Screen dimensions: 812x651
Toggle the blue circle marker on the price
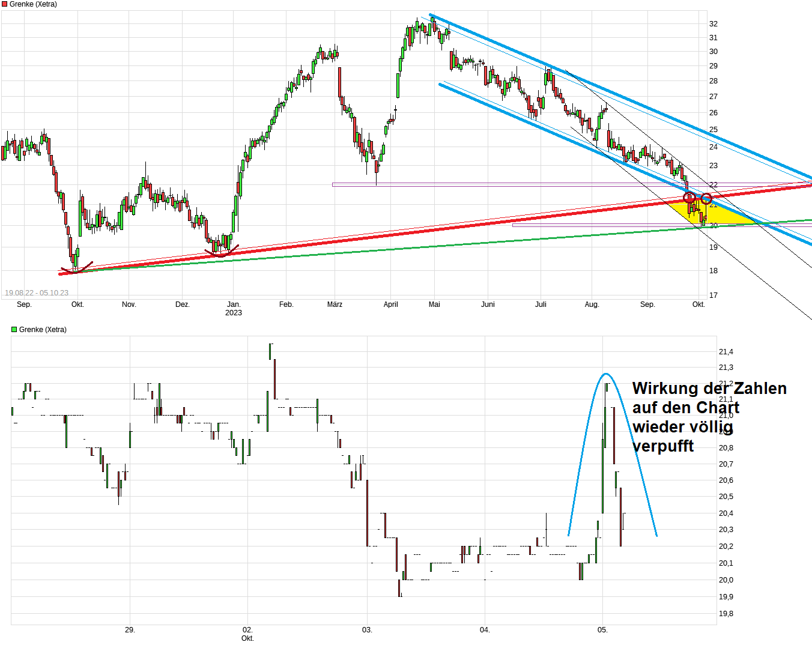[707, 198]
